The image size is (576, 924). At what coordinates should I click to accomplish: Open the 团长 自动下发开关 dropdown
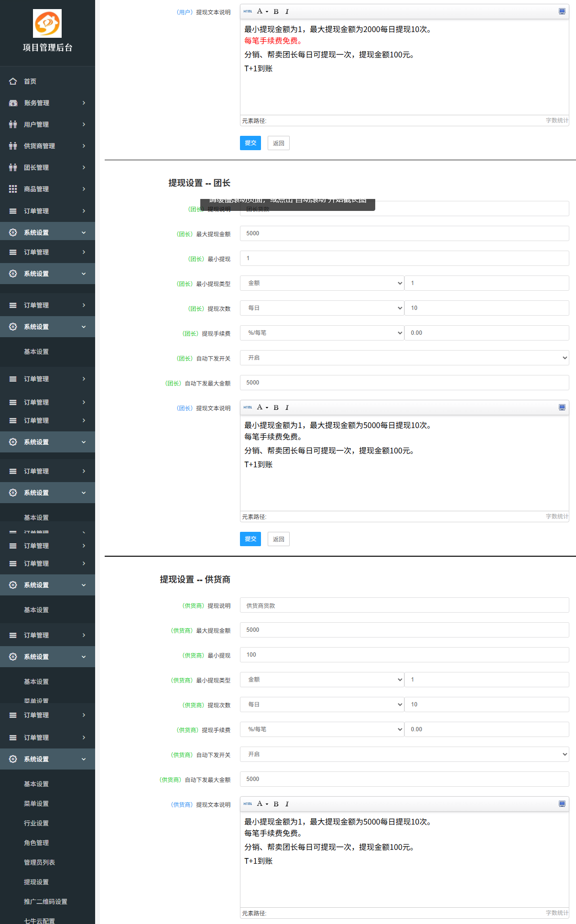(404, 358)
